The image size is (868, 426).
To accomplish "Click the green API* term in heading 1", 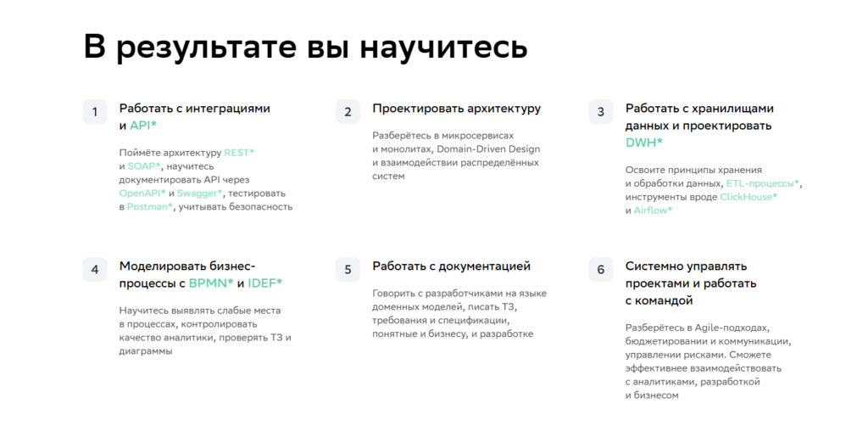I will coord(143,126).
